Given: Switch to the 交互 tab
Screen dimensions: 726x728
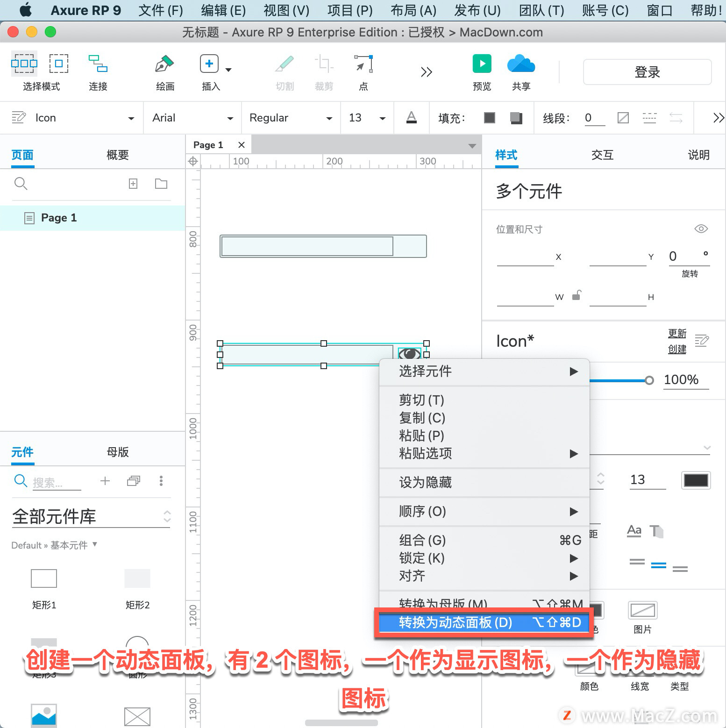Looking at the screenshot, I should [x=602, y=155].
